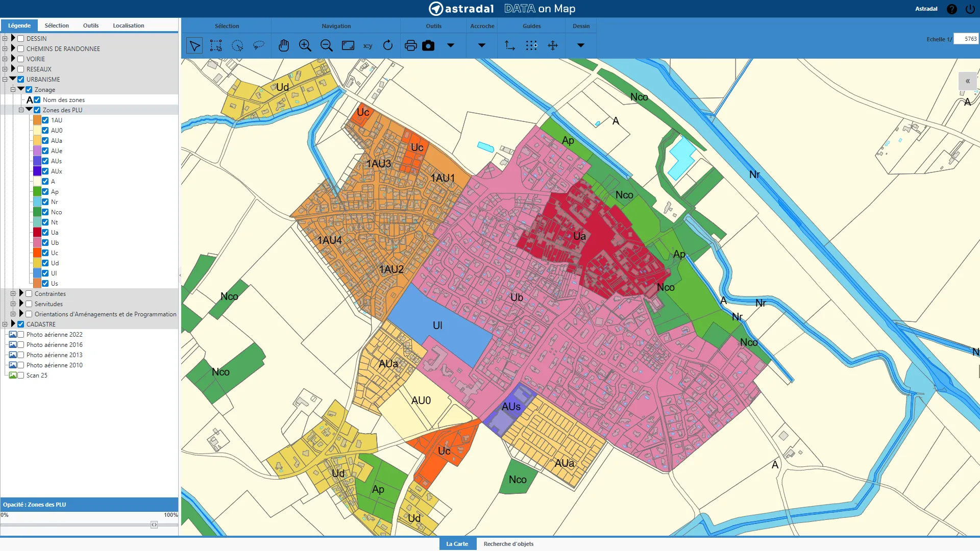Switch to the Localisation tab
The height and width of the screenshot is (551, 980).
point(128,26)
